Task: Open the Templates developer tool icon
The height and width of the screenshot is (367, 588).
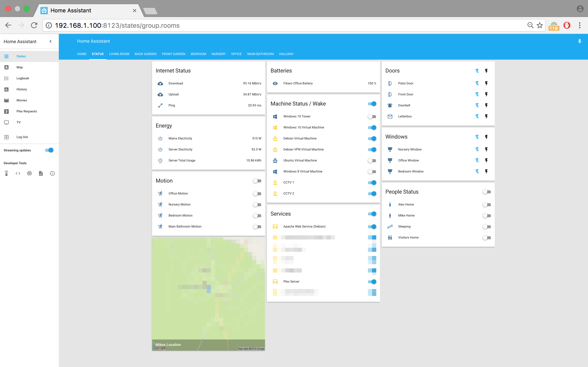Action: coord(41,173)
